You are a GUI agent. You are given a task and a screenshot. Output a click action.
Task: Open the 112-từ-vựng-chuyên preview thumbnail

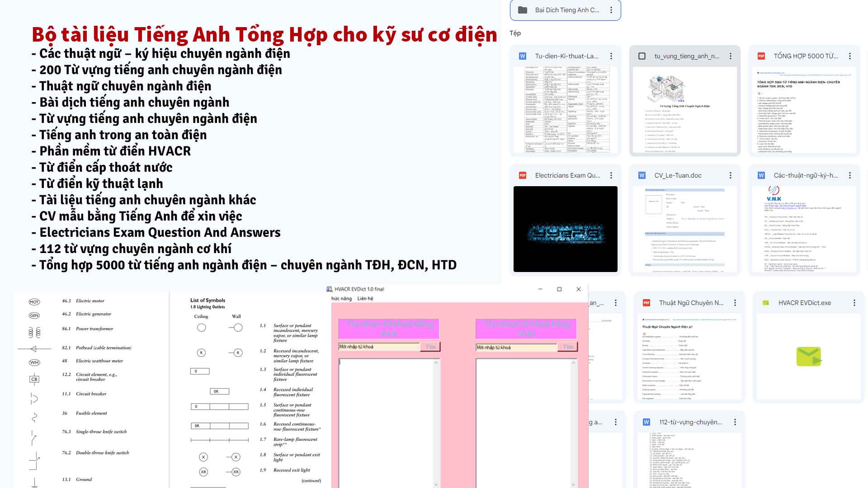(x=689, y=460)
